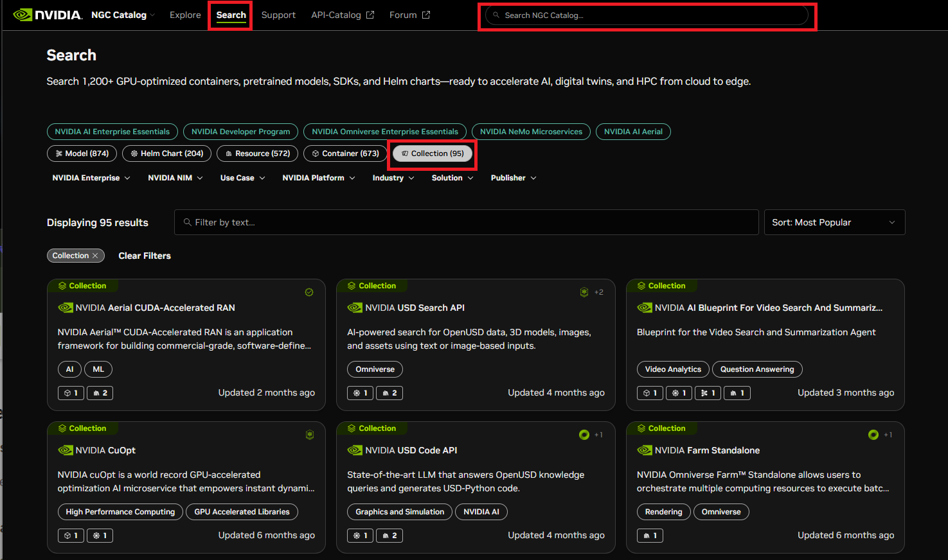Toggle the Collection (95) type filter
This screenshot has height=560, width=948.
(433, 153)
